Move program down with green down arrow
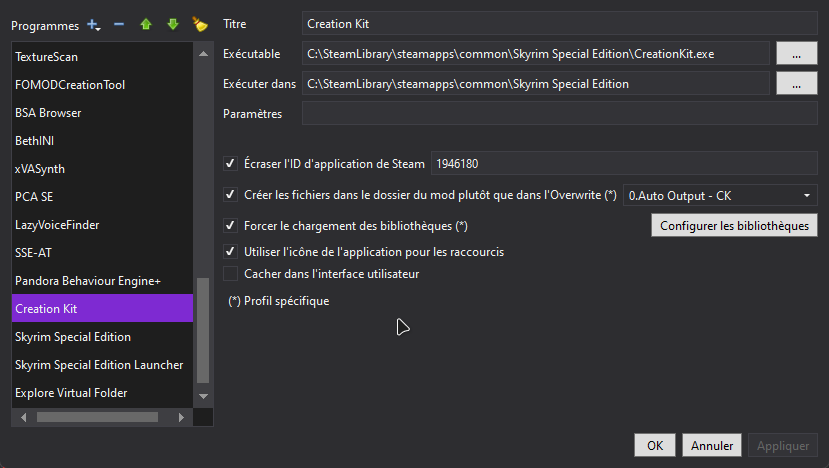 coord(173,24)
